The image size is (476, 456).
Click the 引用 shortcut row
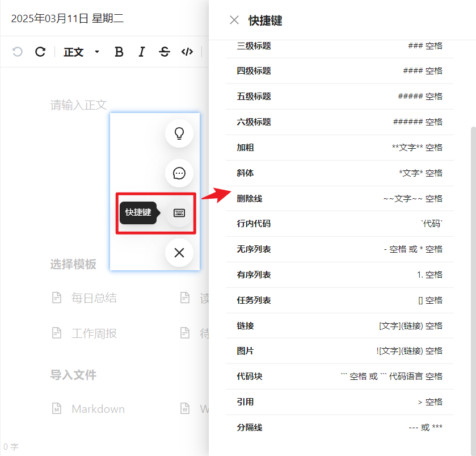pos(340,402)
